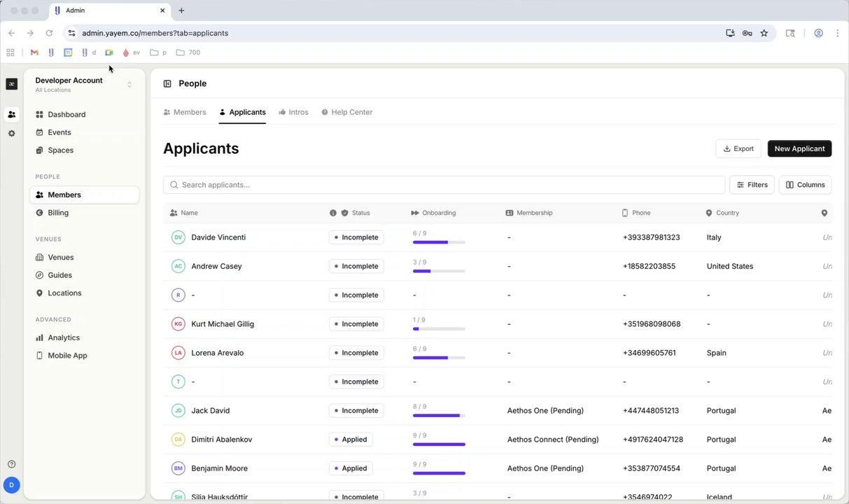
Task: Click Davide Vincenti's DV avatar
Action: coord(178,237)
